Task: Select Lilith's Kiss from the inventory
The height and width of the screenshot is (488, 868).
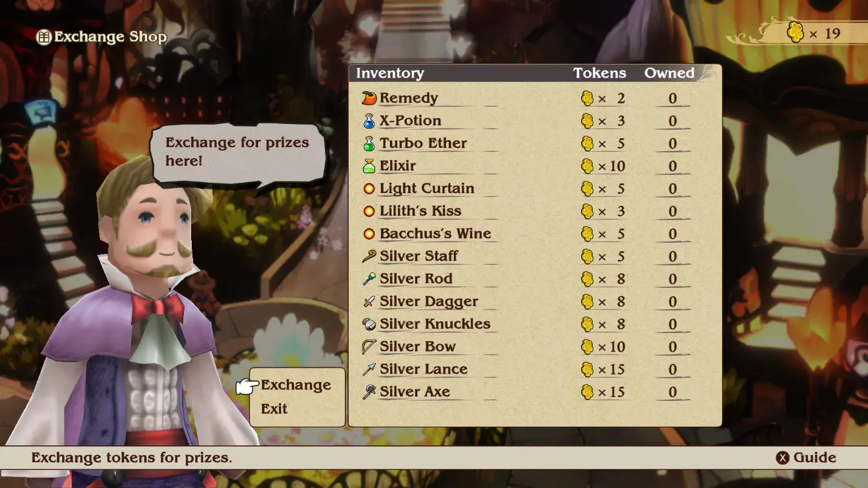Action: click(526, 211)
